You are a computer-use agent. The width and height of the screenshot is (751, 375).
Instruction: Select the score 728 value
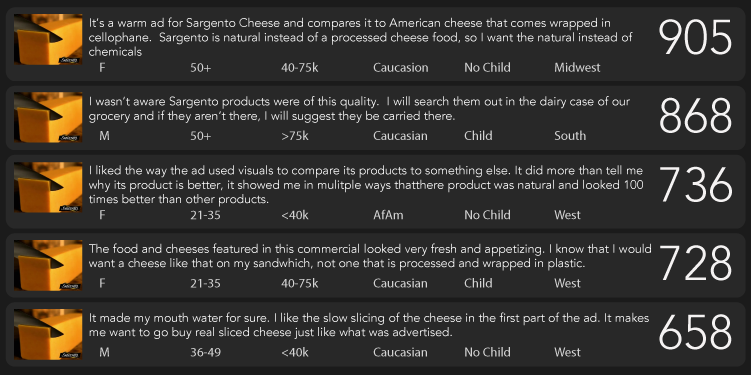pyautogui.click(x=695, y=263)
